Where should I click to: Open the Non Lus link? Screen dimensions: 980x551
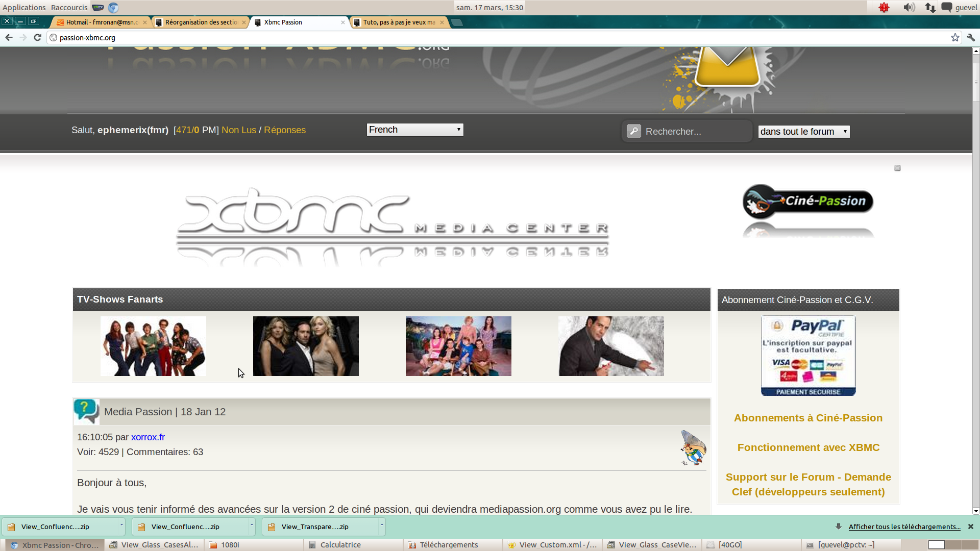click(239, 130)
